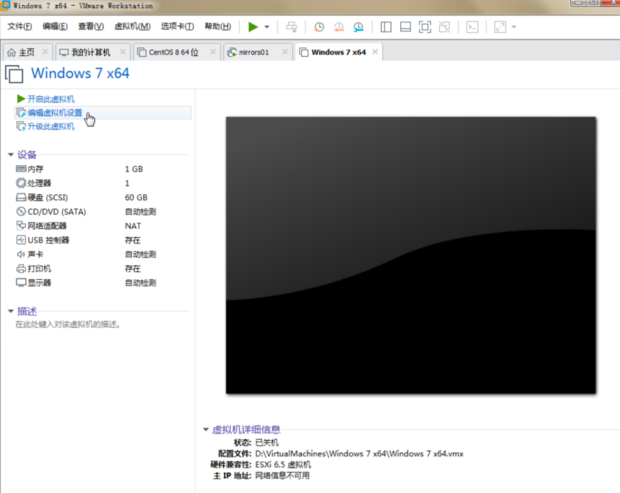This screenshot has height=493, width=620.
Task: Click the description field 在此处键入对该虚拟机的描述
Action: [x=68, y=325]
